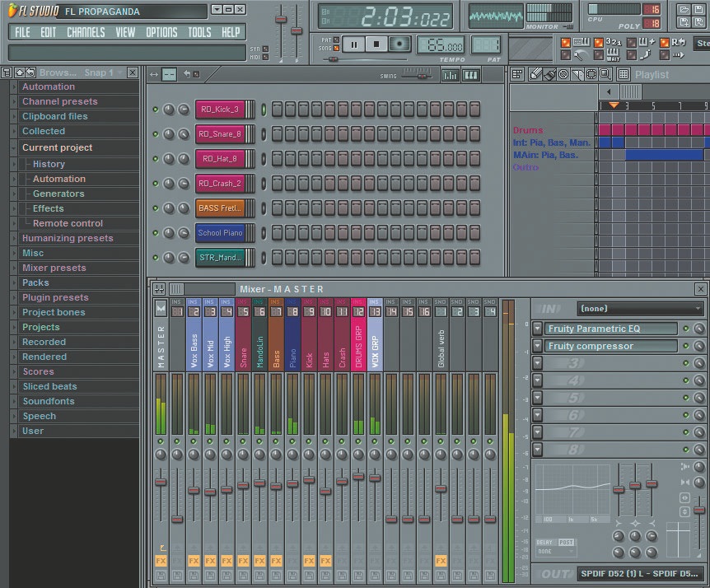Open the browser options menu icon
Viewport: 710px width, 588px height.
point(7,72)
